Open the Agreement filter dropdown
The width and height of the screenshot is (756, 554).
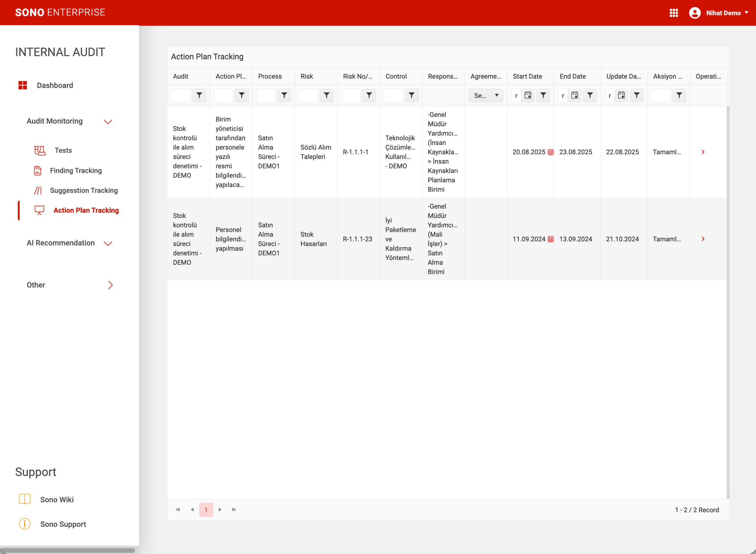click(485, 95)
